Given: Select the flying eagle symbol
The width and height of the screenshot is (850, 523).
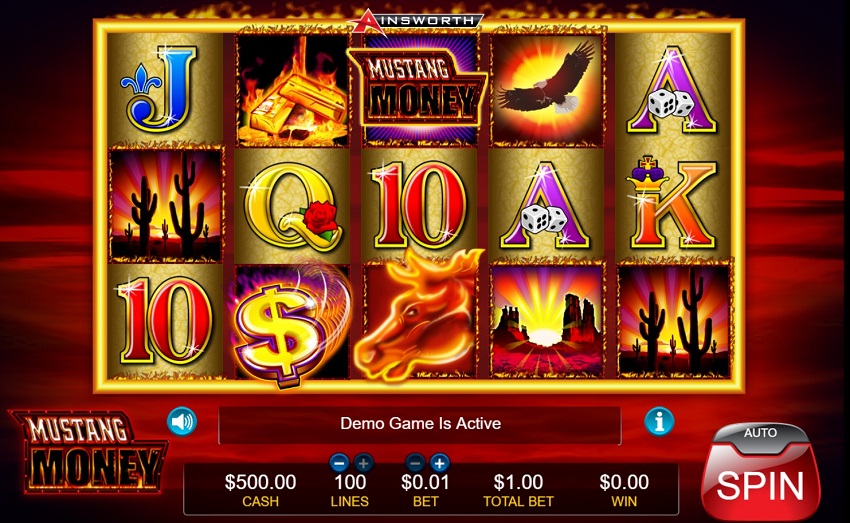Looking at the screenshot, I should 547,87.
